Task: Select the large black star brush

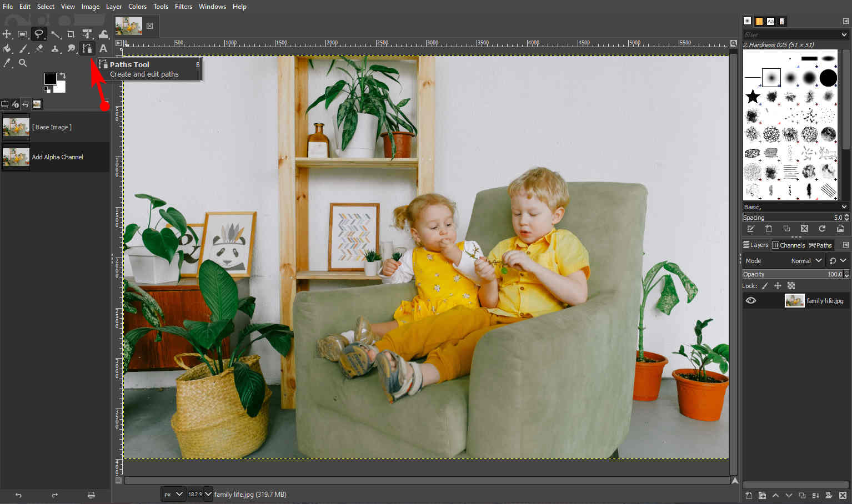Action: pyautogui.click(x=753, y=97)
